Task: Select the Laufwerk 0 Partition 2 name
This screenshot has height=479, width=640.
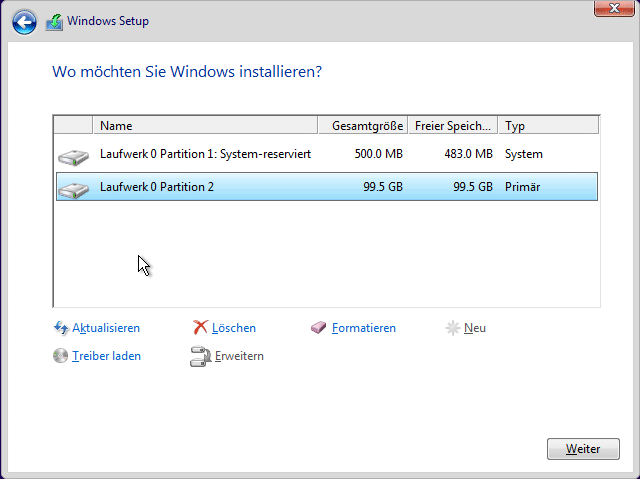Action: [x=157, y=187]
